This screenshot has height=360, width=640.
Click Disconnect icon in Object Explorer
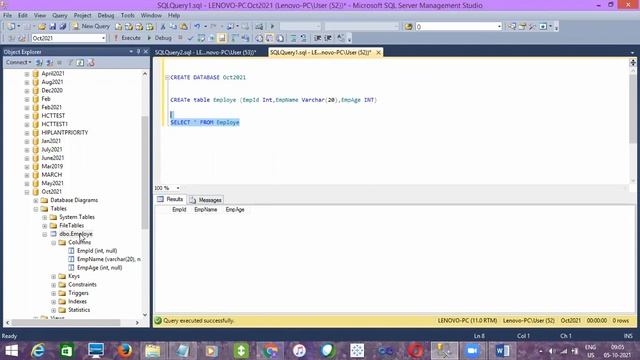coord(49,62)
